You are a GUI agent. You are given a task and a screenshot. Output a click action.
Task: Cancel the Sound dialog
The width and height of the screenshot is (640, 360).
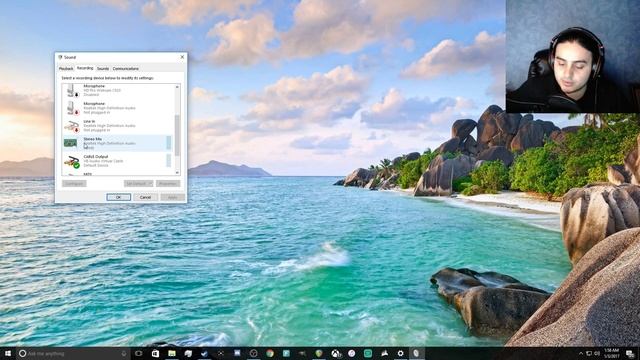[145, 197]
